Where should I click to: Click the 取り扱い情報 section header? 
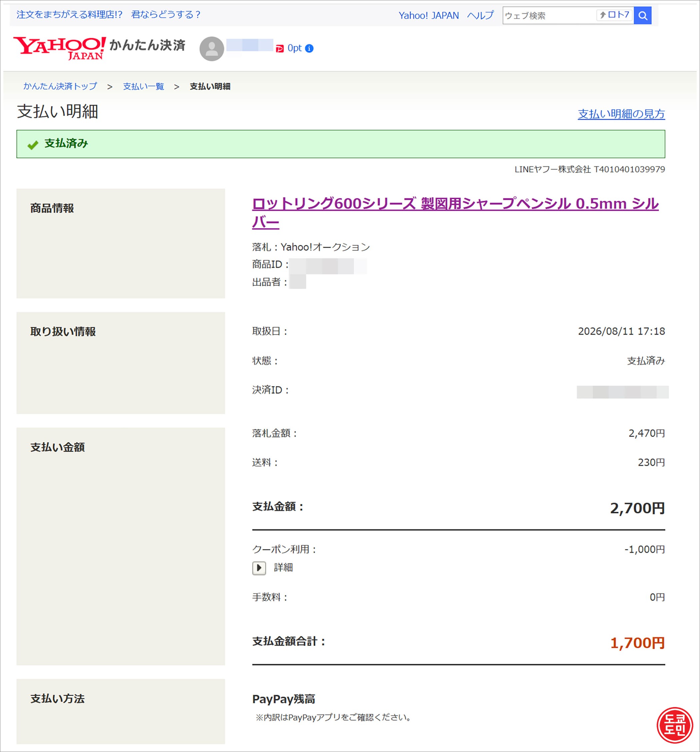coord(63,332)
